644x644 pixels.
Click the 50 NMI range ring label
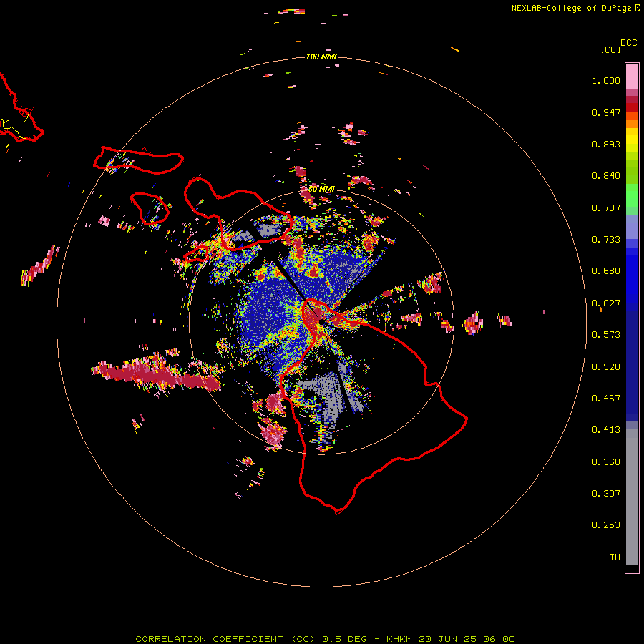(321, 189)
